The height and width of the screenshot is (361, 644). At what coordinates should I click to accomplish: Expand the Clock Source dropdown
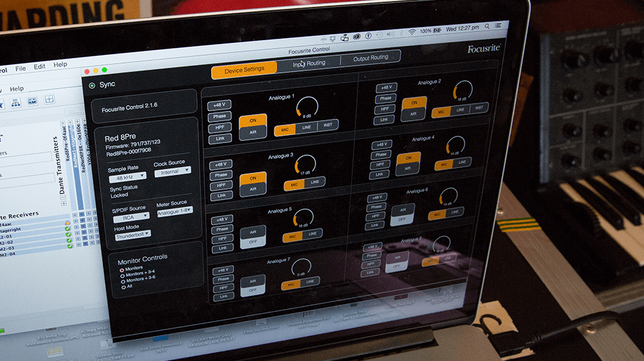point(173,171)
